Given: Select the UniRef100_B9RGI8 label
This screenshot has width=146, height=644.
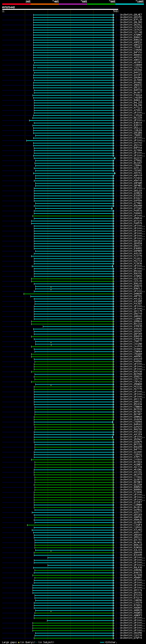Looking at the screenshot, I should 131,40.
